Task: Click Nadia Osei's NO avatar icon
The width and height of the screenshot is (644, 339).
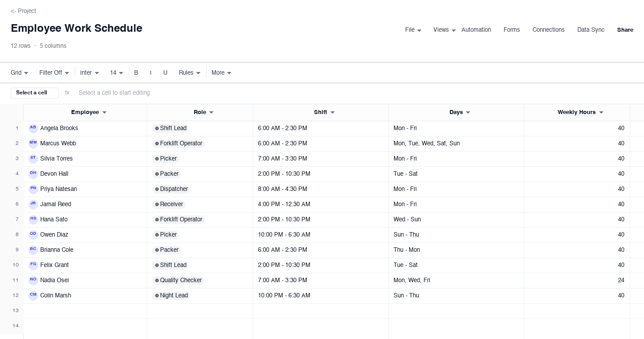Action: 33,280
